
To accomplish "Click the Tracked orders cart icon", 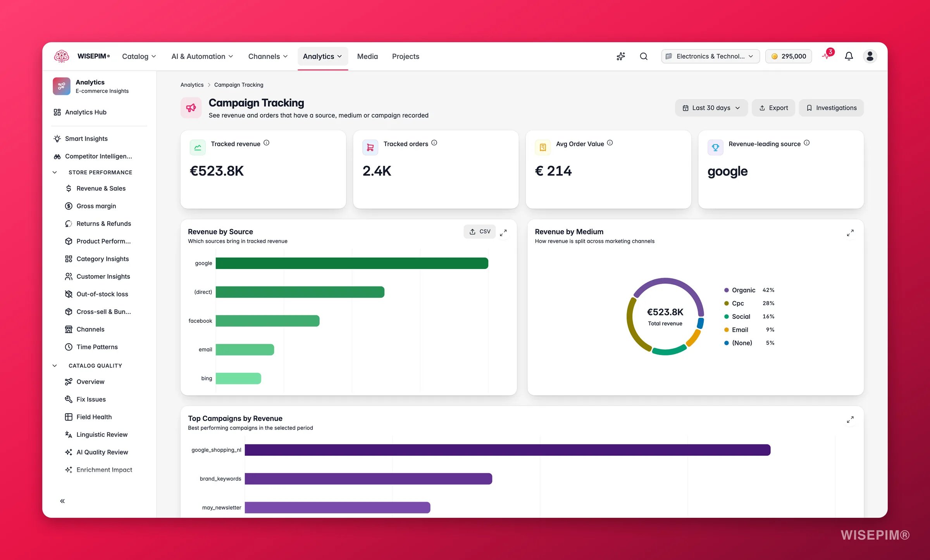I will [370, 147].
